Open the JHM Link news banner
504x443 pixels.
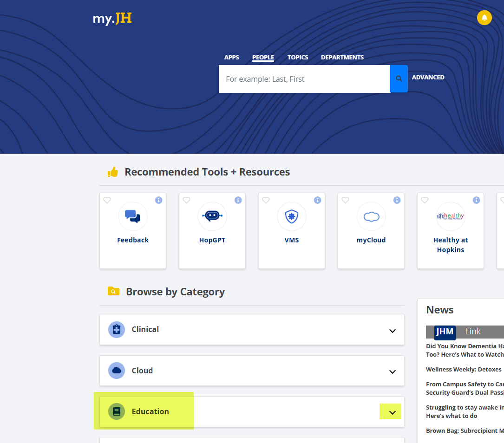465,332
